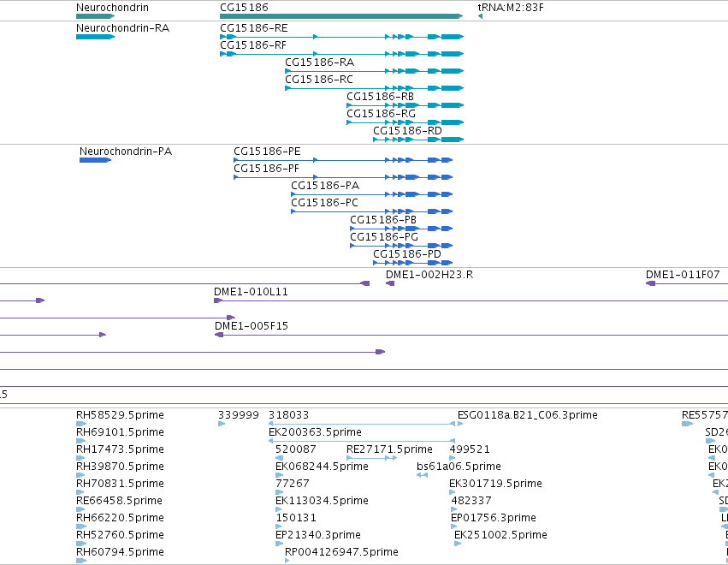Select EST RH66220.5prime
728x565 pixels.
(x=120, y=518)
